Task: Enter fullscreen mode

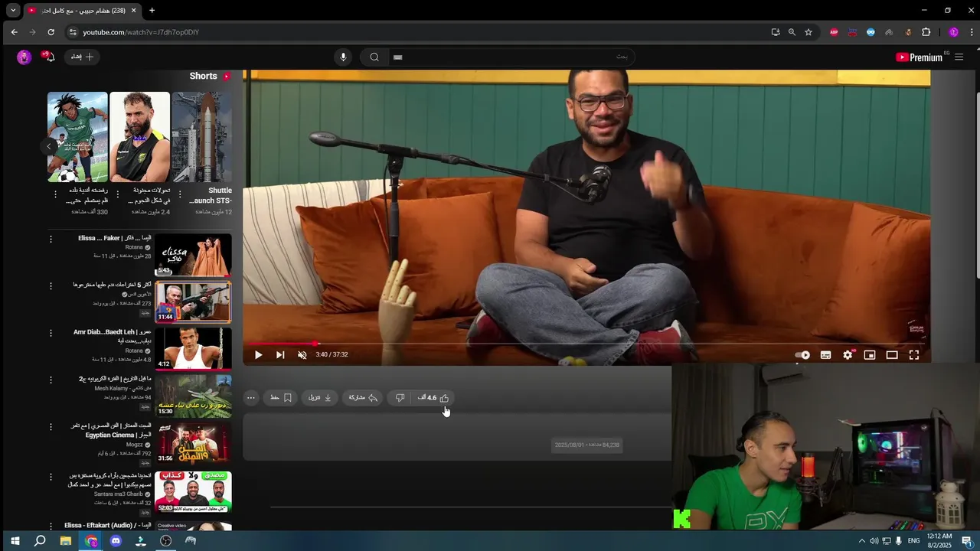Action: 914,355
